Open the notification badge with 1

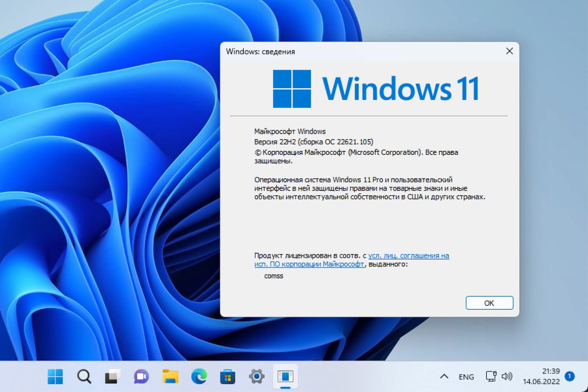570,376
